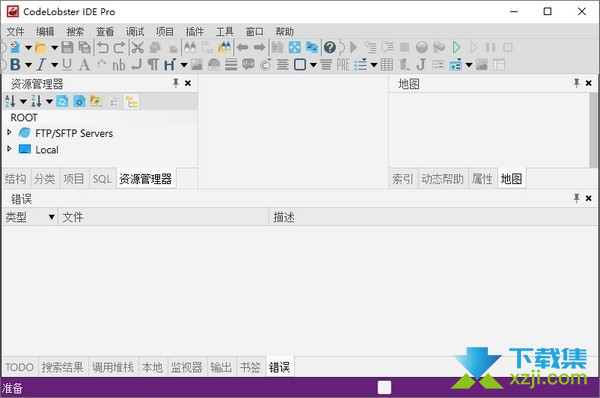Click sort descending Z-A icon in explorer
Screen dimensions: 600x398
[x=36, y=101]
